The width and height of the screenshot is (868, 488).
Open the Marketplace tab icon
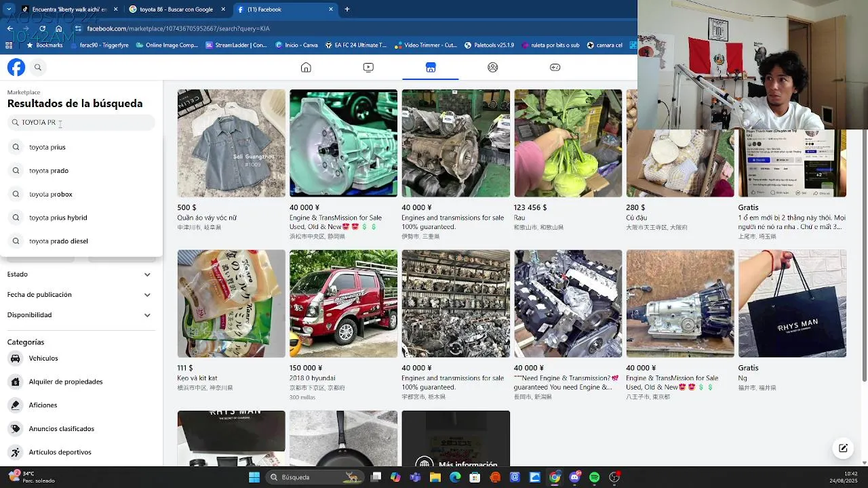pyautogui.click(x=431, y=67)
